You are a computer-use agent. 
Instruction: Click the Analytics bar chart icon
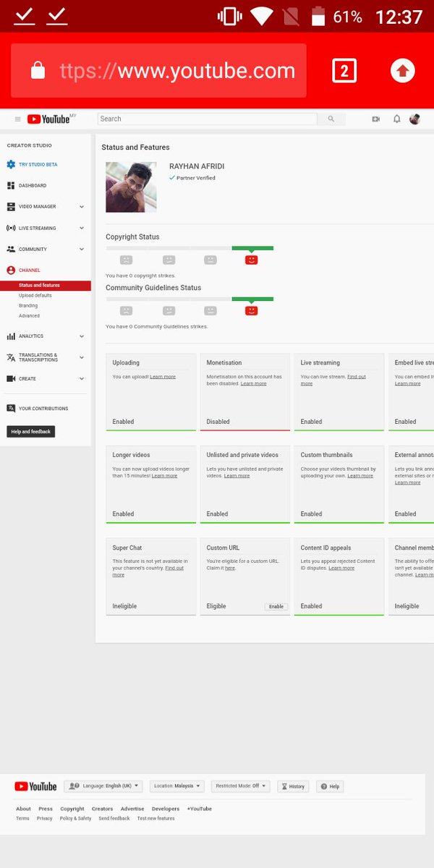(x=11, y=336)
